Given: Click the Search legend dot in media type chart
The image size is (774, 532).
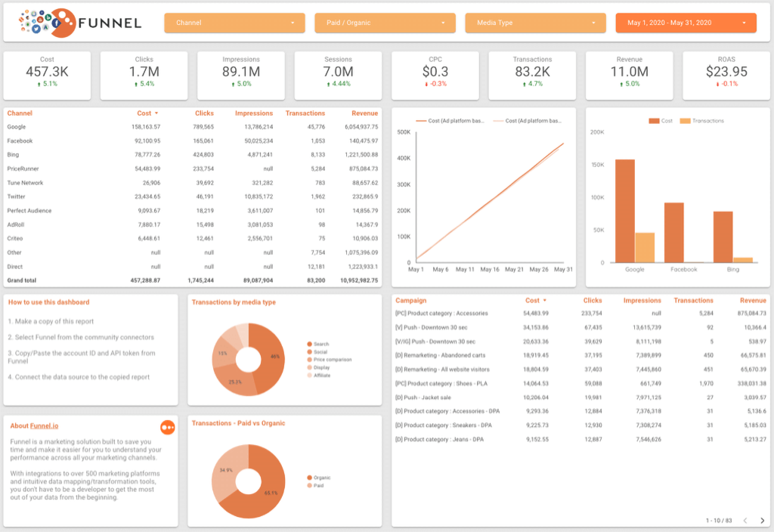Looking at the screenshot, I should tap(309, 344).
